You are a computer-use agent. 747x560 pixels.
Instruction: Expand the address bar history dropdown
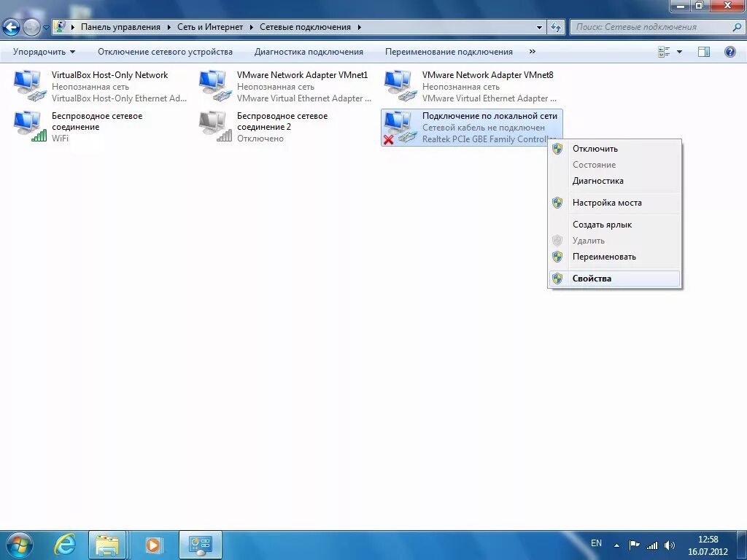coord(540,28)
